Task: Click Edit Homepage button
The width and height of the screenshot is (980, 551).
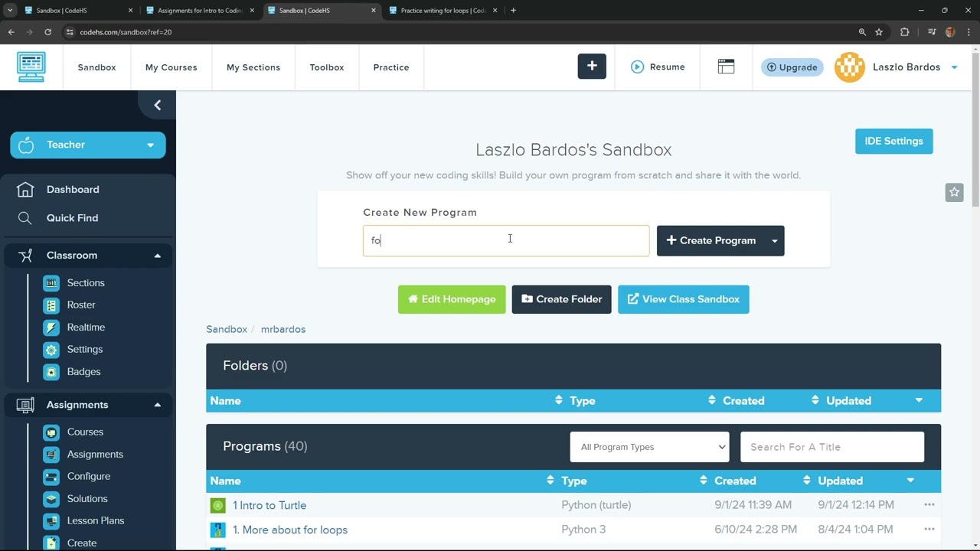Action: coord(452,299)
